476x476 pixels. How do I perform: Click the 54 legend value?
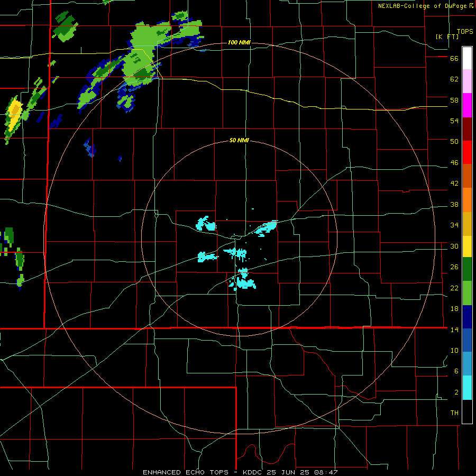click(x=454, y=121)
